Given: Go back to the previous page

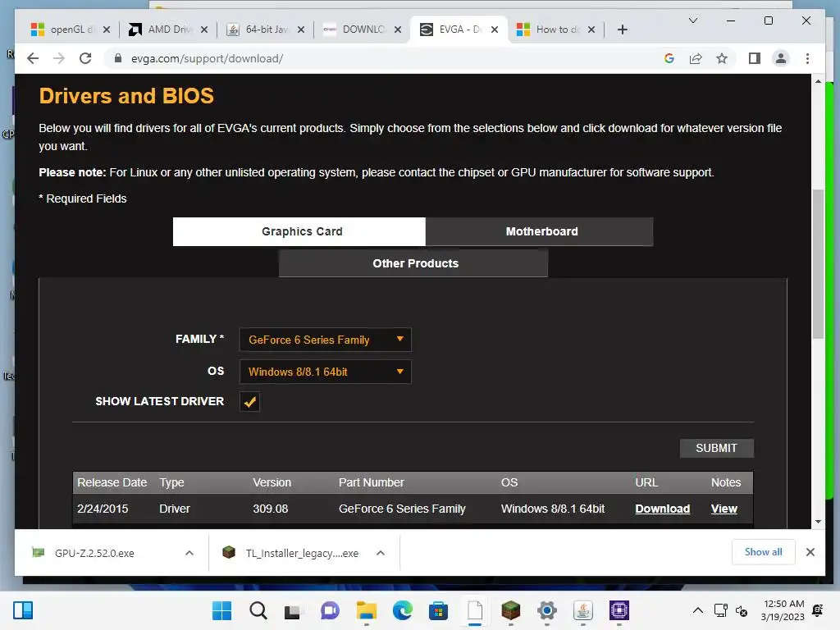Looking at the screenshot, I should [x=33, y=58].
